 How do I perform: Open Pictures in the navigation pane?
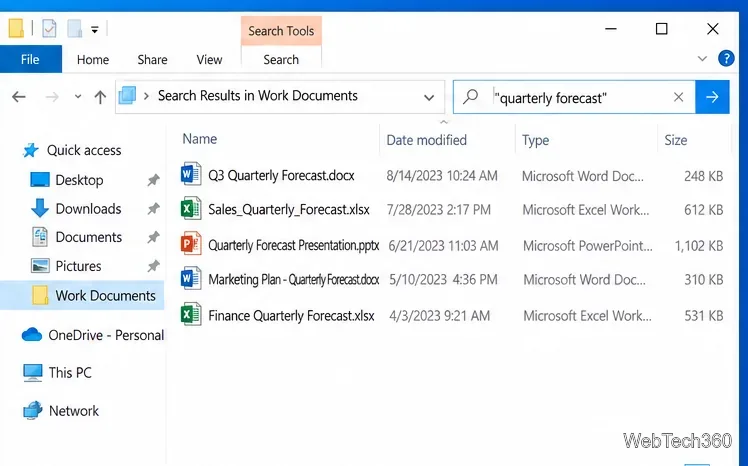(78, 266)
